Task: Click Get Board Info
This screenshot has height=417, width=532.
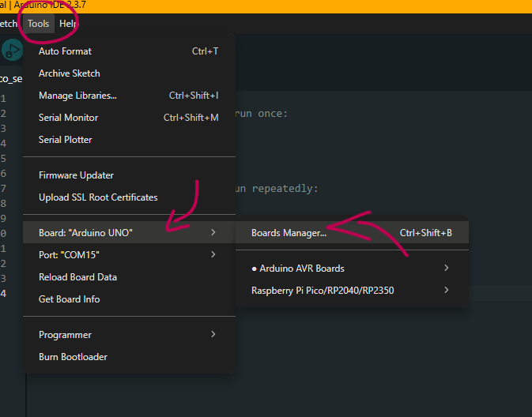Action: point(70,299)
